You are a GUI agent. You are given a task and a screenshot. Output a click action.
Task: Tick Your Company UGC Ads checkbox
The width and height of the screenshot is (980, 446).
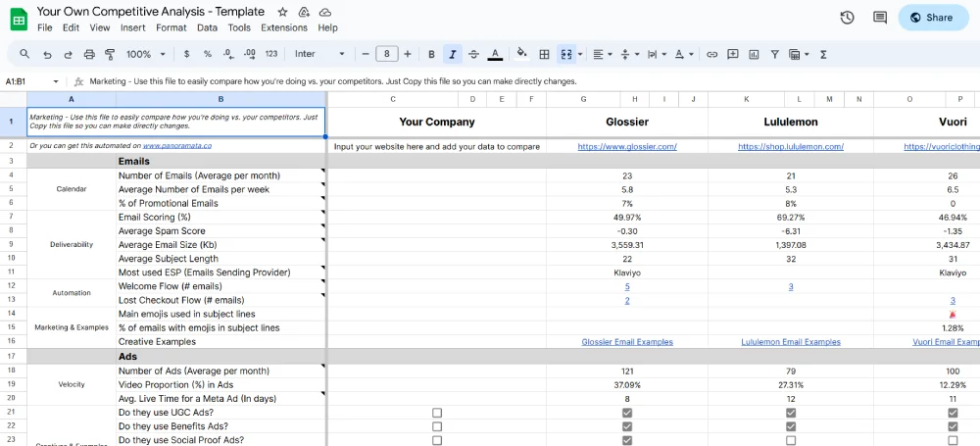point(437,413)
